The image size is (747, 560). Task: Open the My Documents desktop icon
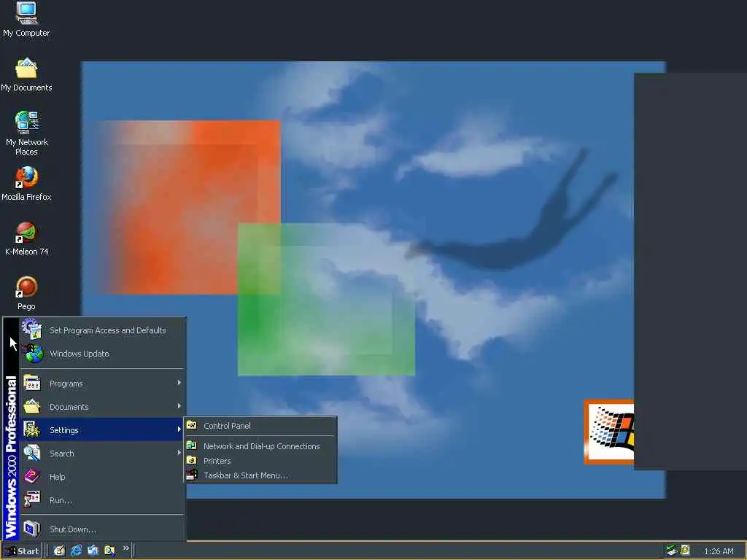pyautogui.click(x=26, y=75)
